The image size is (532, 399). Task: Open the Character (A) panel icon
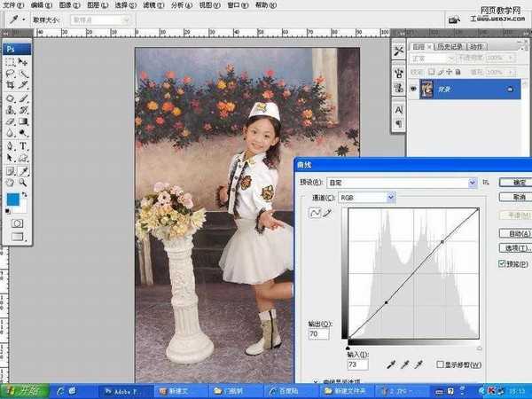point(399,109)
